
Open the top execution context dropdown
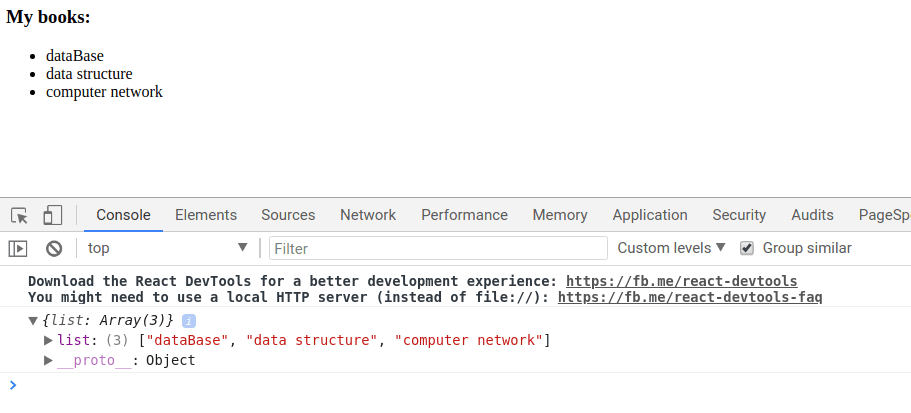(167, 248)
